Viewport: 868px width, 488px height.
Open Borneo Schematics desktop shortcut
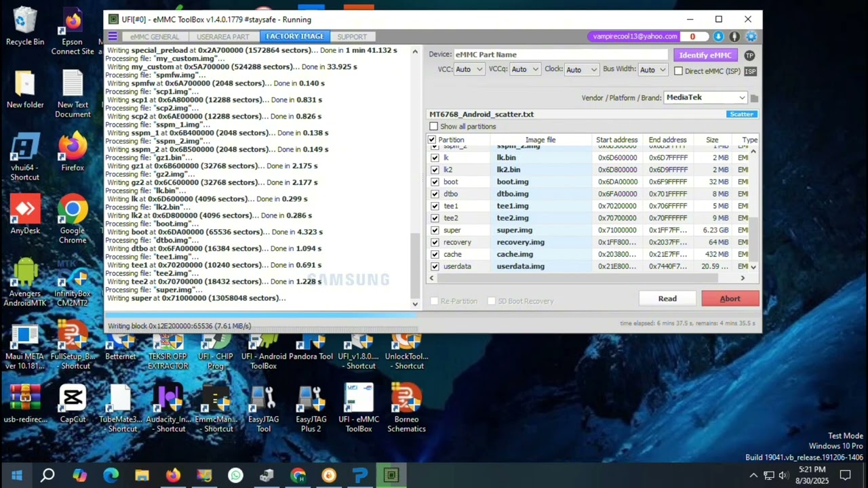tap(406, 409)
